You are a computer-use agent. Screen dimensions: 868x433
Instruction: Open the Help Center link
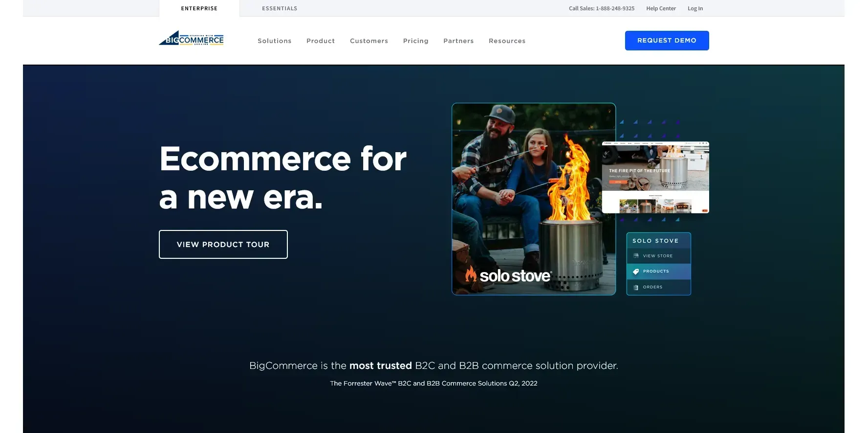click(661, 8)
